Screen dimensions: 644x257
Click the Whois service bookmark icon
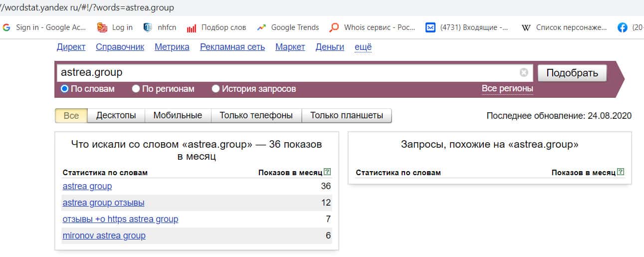(334, 27)
